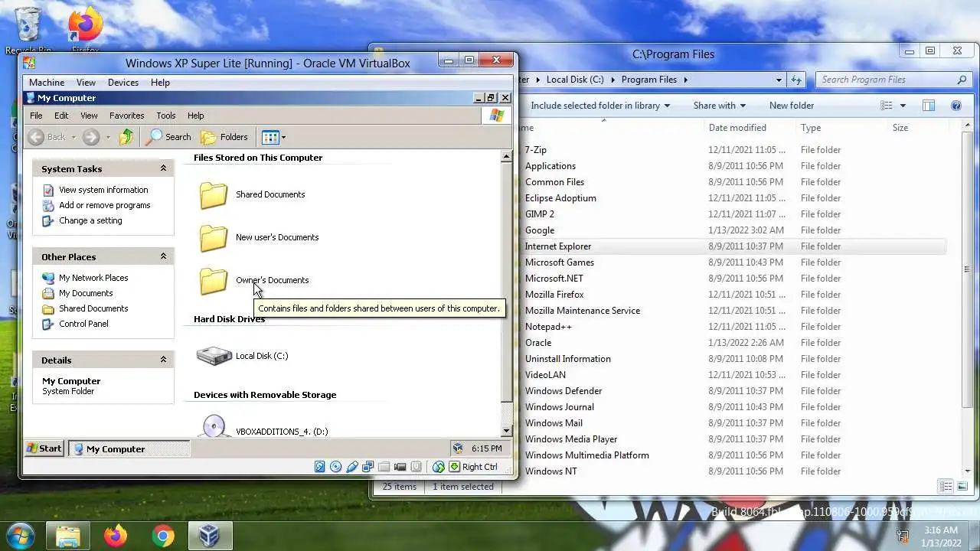
Task: Open Control Panel link in Other Places
Action: coord(83,324)
